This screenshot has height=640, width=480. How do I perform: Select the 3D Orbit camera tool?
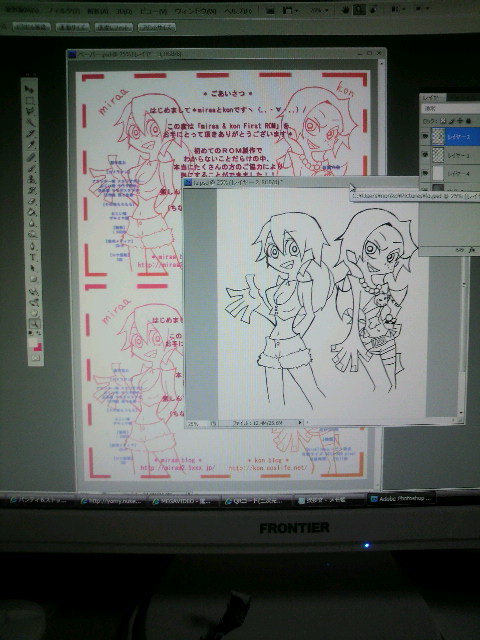(33, 302)
